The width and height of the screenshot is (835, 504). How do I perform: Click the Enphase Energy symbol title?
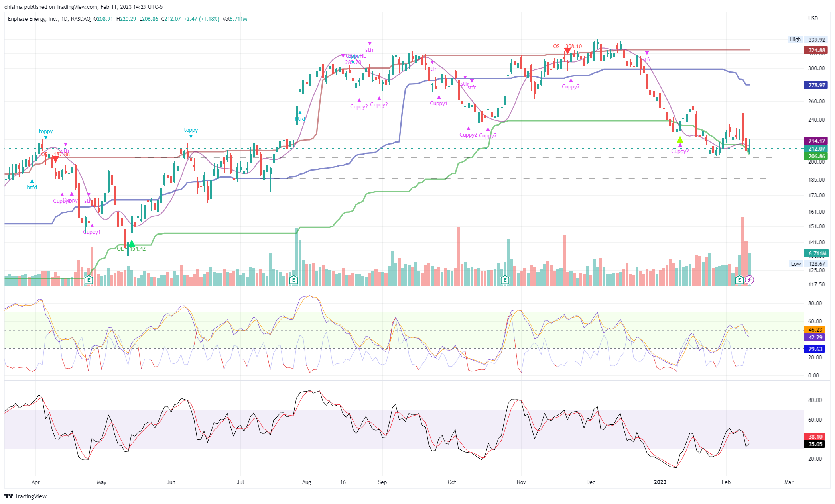(x=33, y=19)
